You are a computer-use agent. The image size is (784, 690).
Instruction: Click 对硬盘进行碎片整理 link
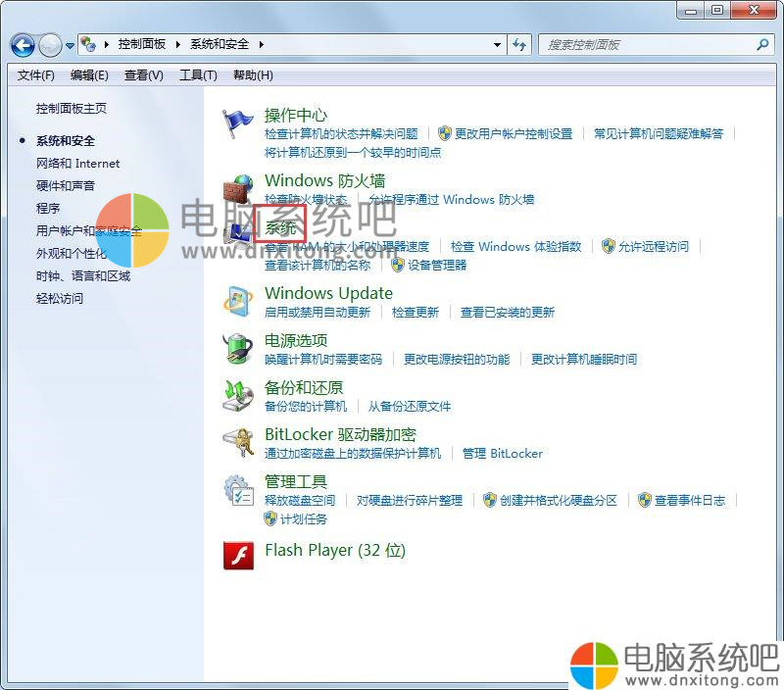[x=410, y=501]
